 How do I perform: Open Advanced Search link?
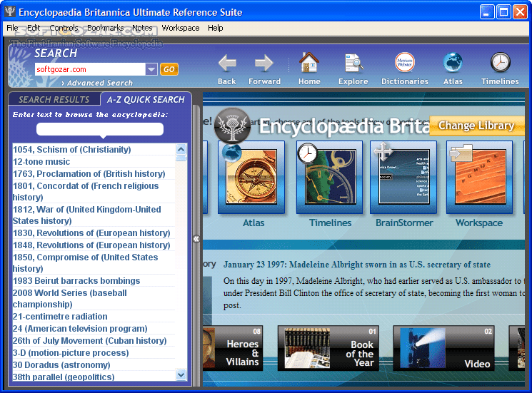(x=97, y=83)
